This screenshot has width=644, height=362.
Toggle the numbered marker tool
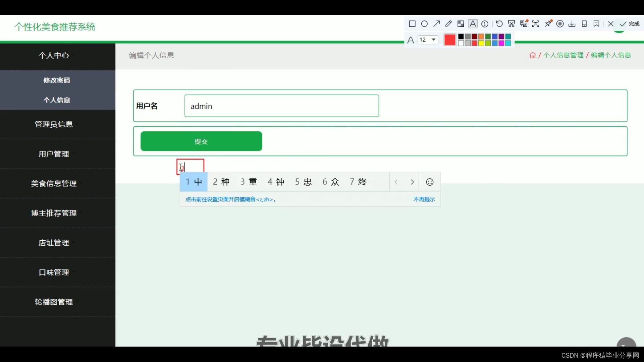485,24
